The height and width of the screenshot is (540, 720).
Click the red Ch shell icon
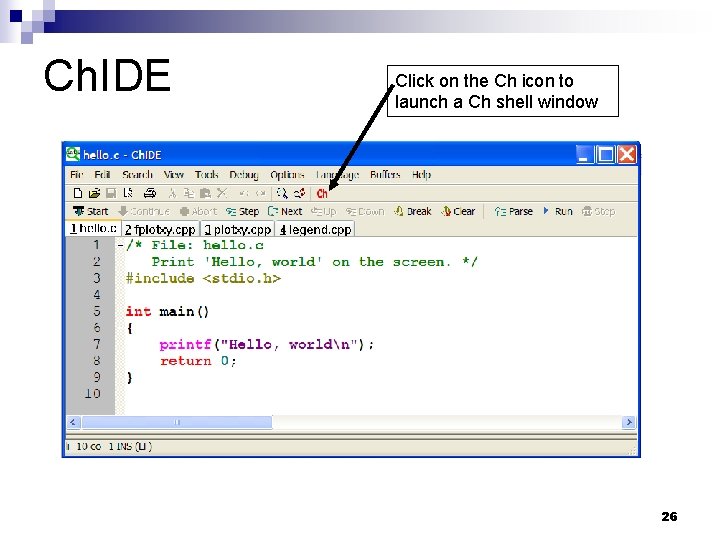click(x=322, y=194)
